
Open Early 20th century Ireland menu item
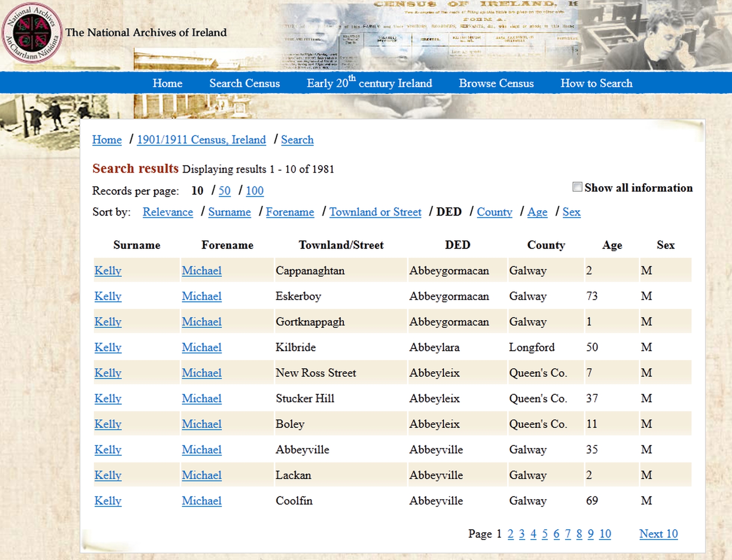click(369, 82)
